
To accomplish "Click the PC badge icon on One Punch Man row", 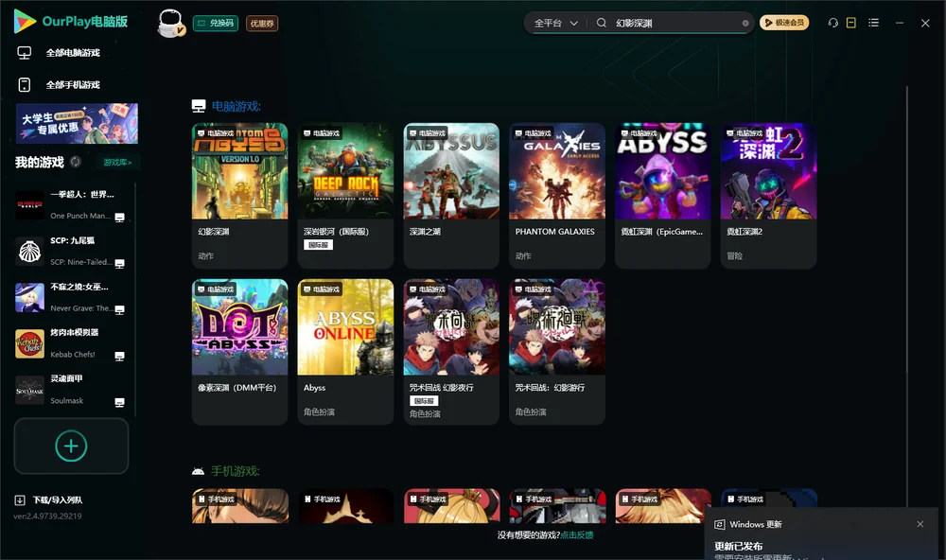I will [x=119, y=218].
